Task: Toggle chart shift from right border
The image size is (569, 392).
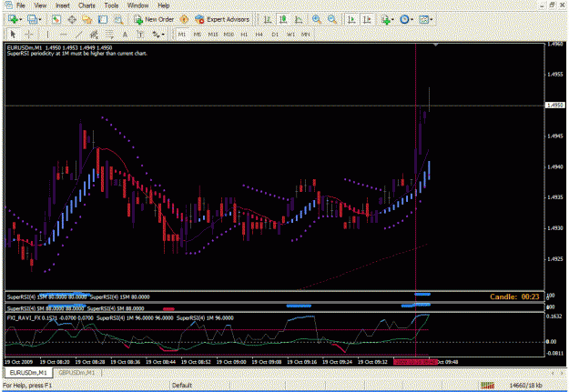Action: click(367, 20)
